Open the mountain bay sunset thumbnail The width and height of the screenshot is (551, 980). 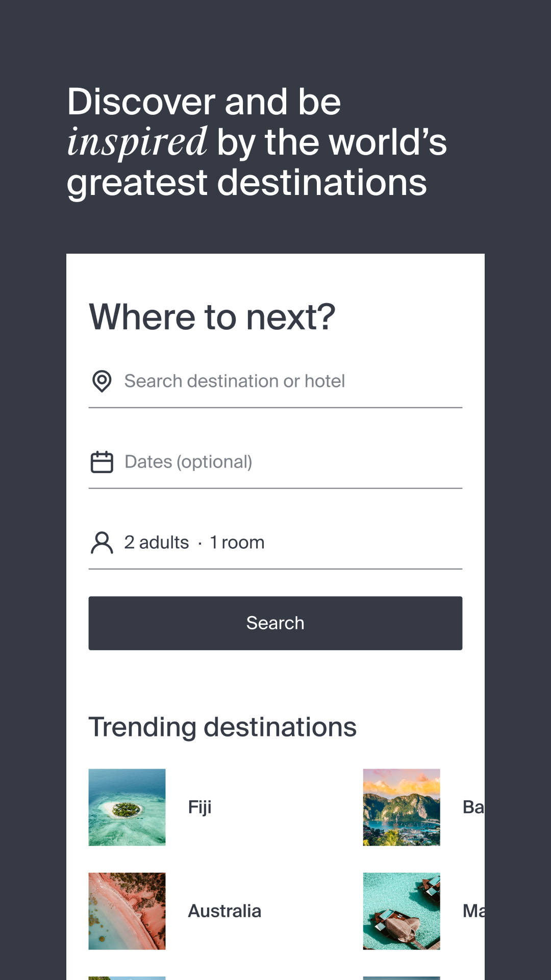[x=402, y=807]
